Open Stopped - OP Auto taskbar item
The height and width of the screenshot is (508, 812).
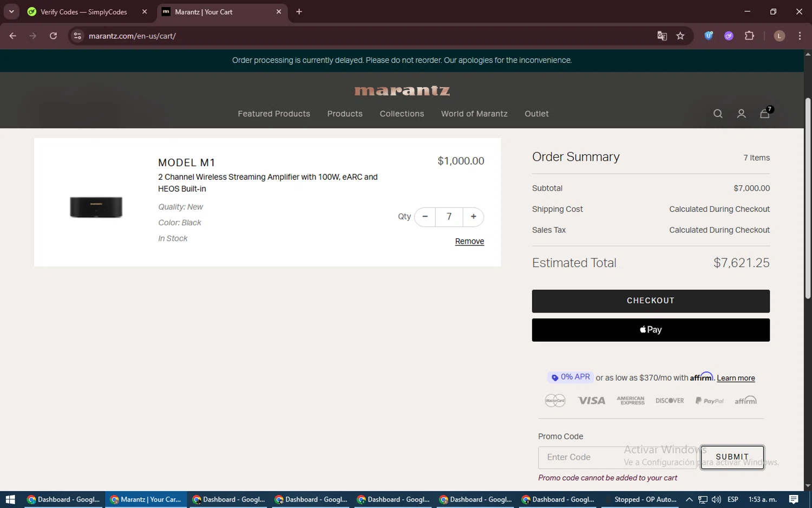click(640, 499)
